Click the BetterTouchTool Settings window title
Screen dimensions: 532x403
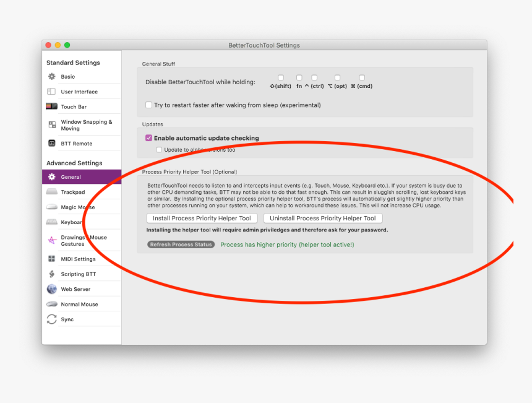pyautogui.click(x=264, y=45)
